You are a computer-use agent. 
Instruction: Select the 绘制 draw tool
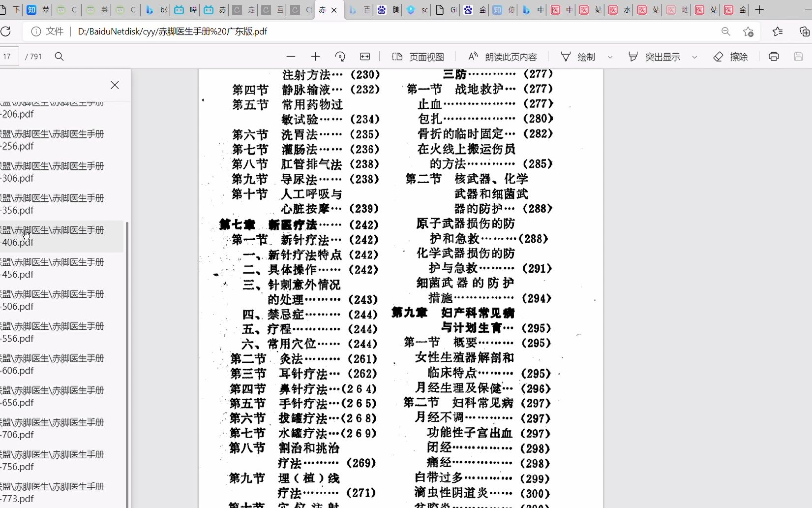coord(578,57)
